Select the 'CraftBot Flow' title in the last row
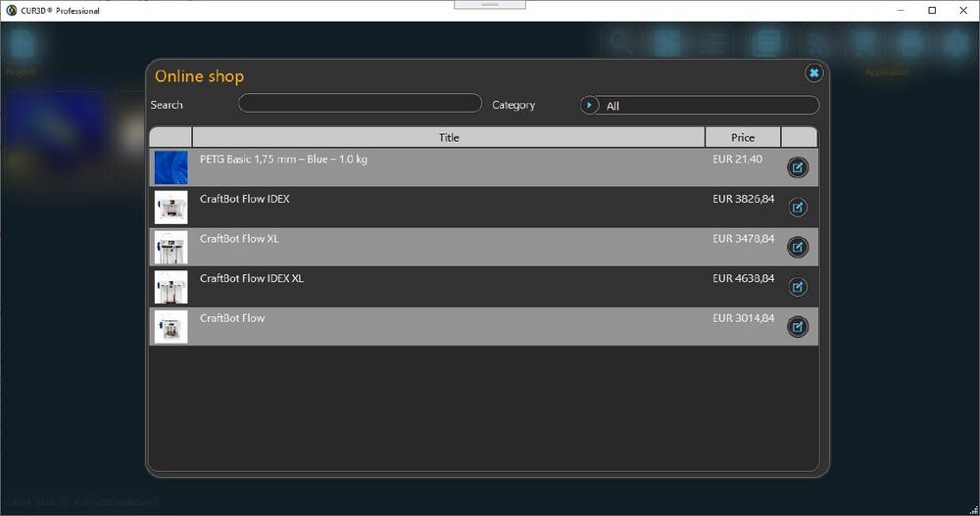This screenshot has height=516, width=980. [x=232, y=318]
